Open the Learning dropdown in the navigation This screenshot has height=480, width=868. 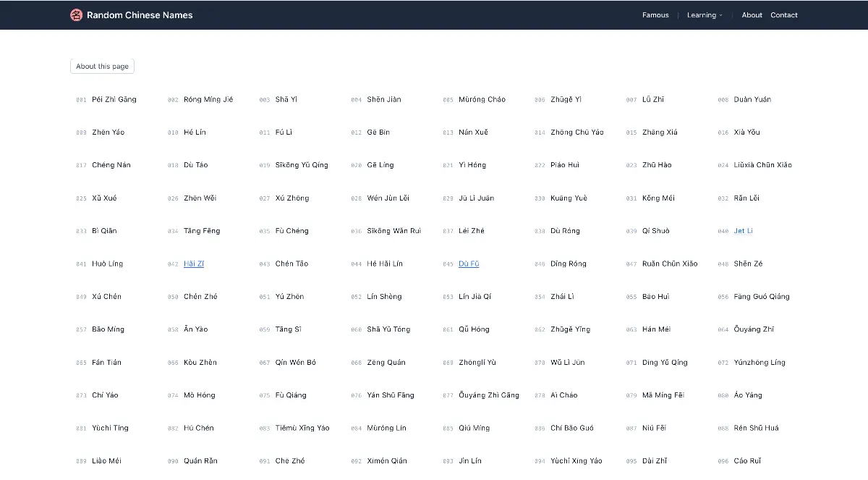point(703,14)
